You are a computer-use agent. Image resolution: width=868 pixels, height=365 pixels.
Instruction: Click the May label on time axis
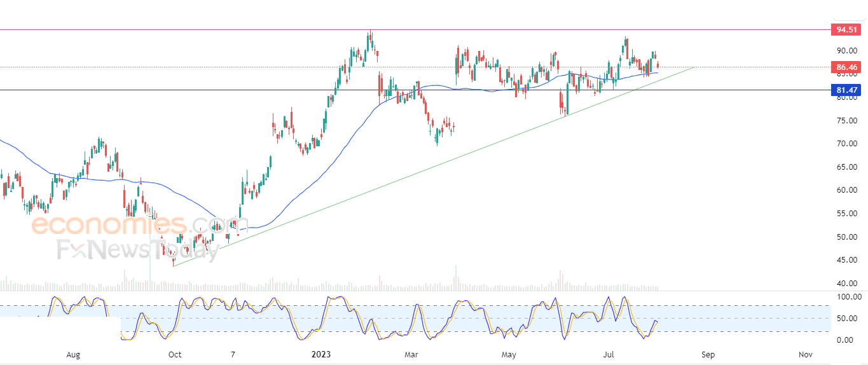tap(509, 355)
